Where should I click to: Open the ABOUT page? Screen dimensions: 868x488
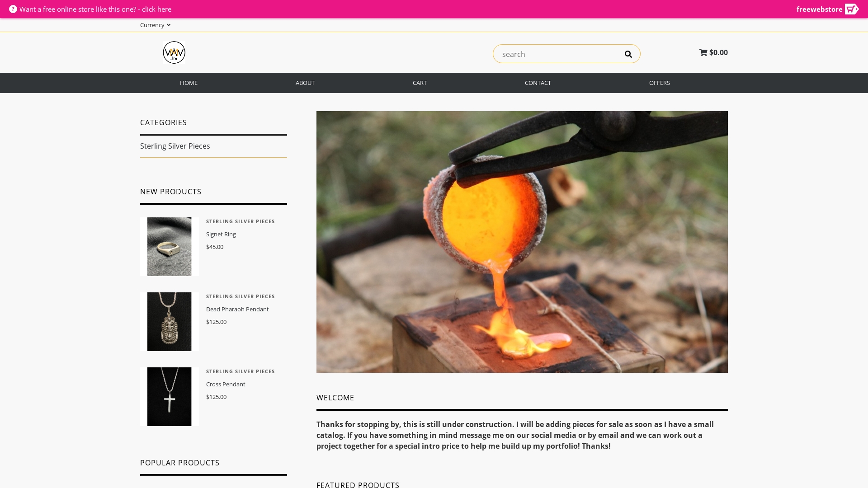coord(305,83)
